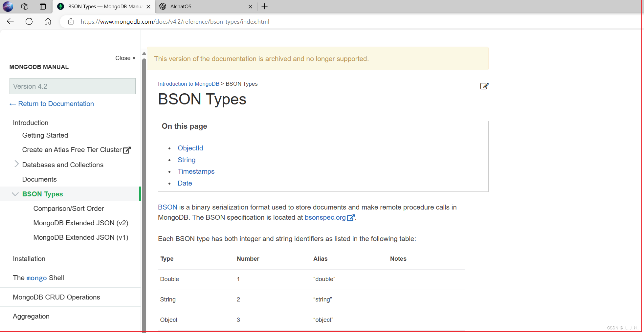The height and width of the screenshot is (333, 644).
Task: Toggle the vertical tabs panel icon
Action: pos(43,6)
